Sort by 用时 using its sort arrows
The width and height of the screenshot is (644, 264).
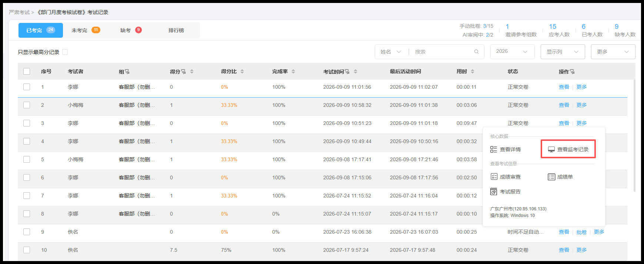(473, 72)
